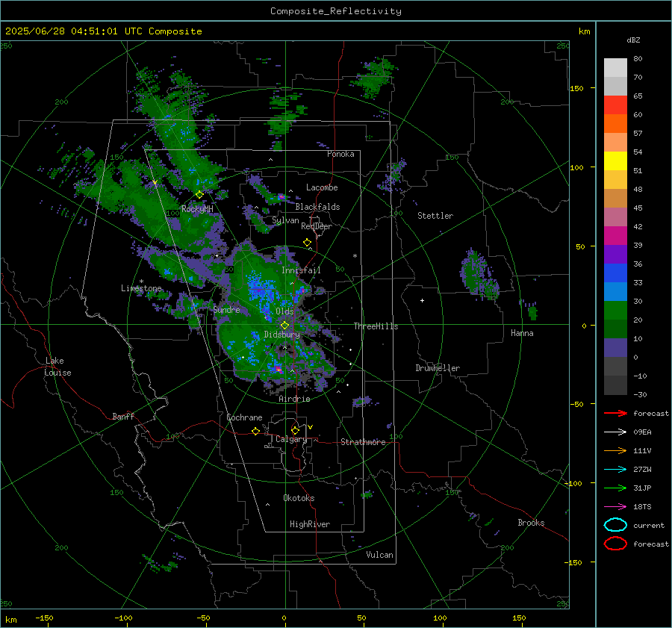This screenshot has height=628, width=672.
Task: Click the purple 36–39 dBZ swatch
Action: [x=615, y=254]
